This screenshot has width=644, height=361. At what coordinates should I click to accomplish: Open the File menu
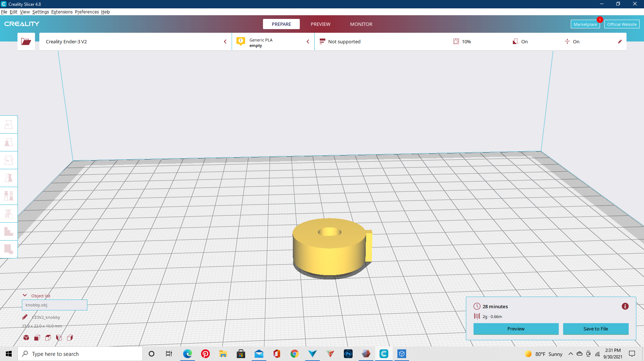tap(4, 12)
